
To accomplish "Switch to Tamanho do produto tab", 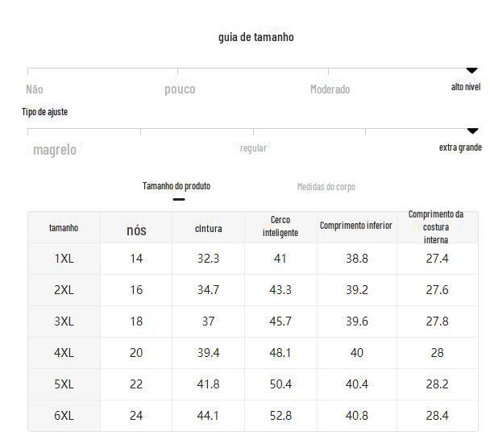I will point(176,186).
